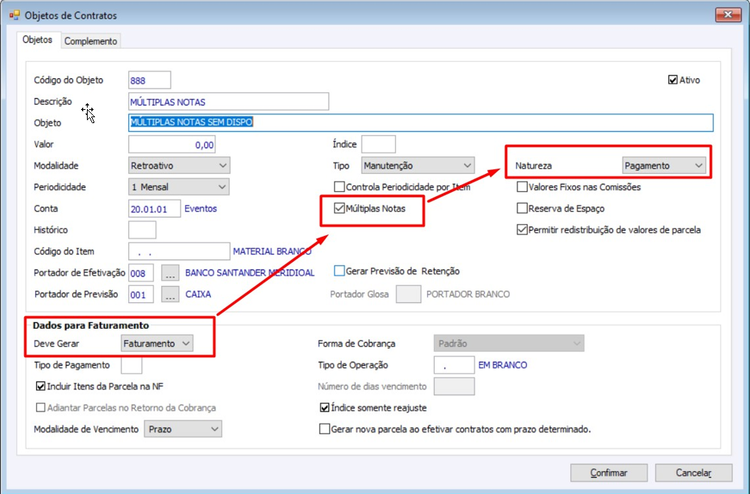Screen dimensions: 750x494
Task: Open the Periodicidade Mensal dropdown
Action: (179, 187)
